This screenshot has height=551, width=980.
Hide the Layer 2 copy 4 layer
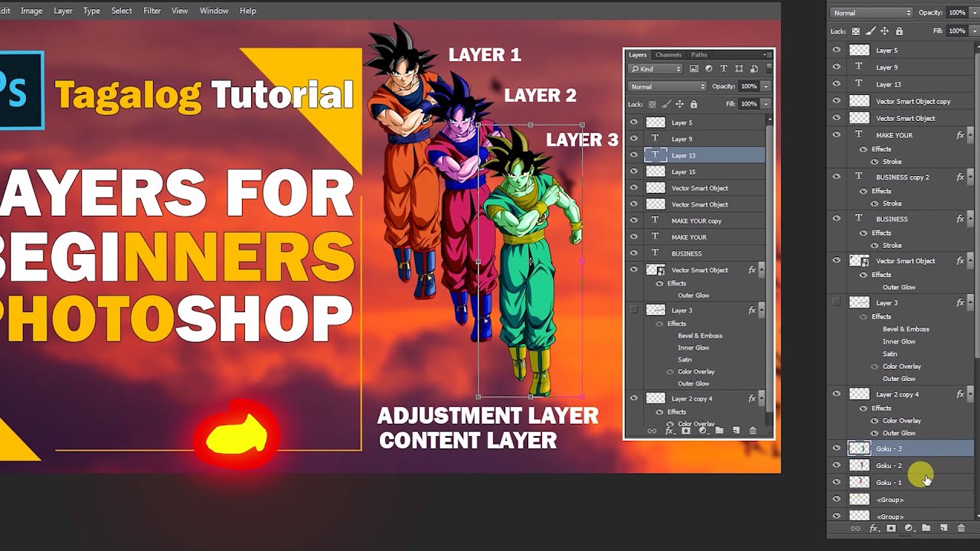(x=836, y=394)
